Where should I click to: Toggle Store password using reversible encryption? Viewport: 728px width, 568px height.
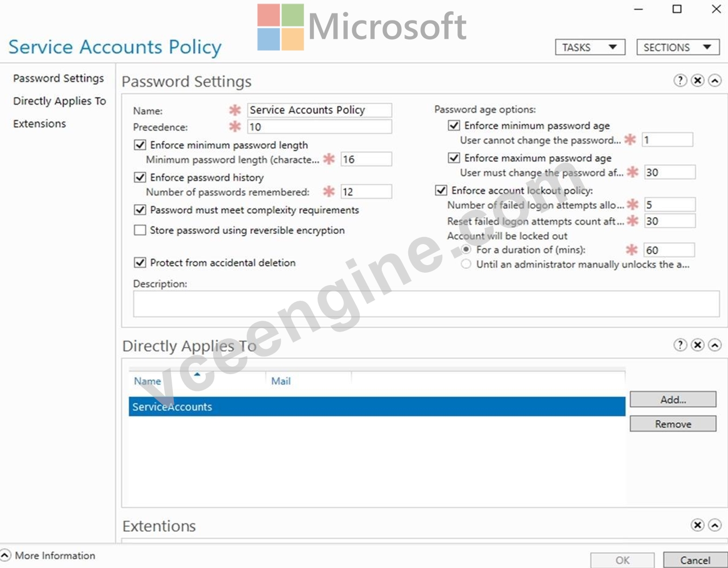[140, 230]
